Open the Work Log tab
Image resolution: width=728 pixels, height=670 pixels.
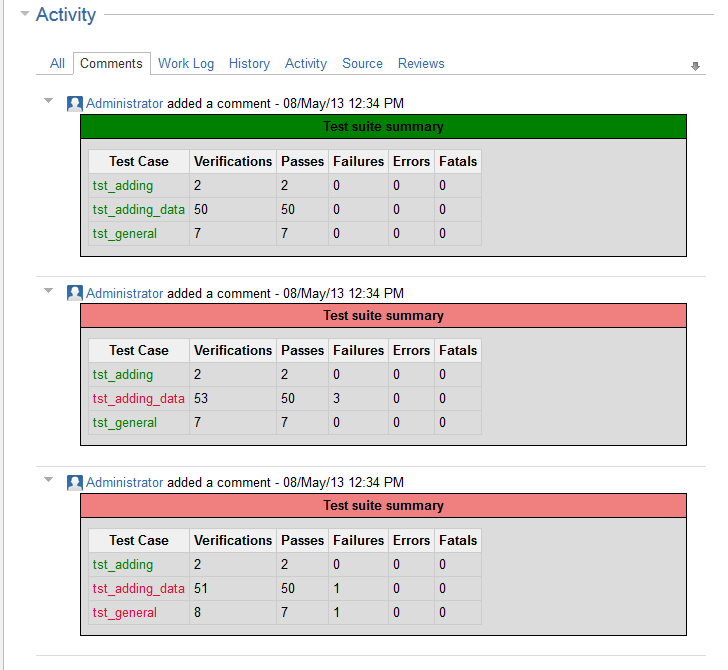pos(186,63)
